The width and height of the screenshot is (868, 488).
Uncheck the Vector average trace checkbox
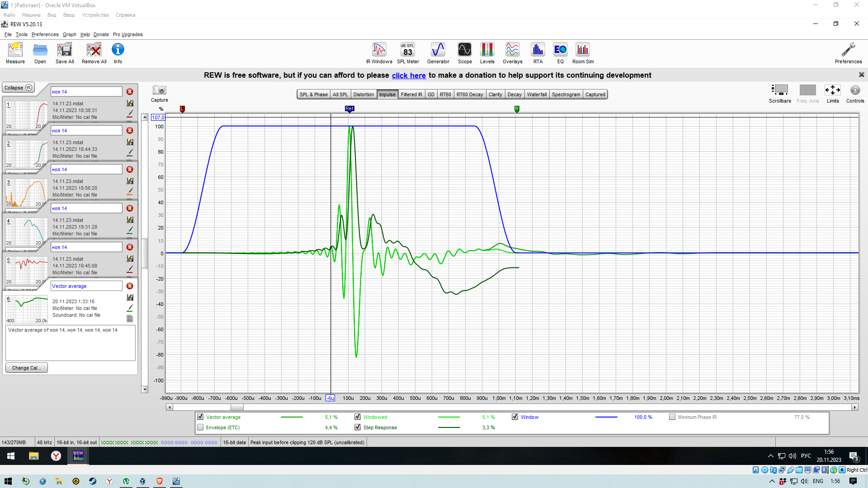point(200,417)
